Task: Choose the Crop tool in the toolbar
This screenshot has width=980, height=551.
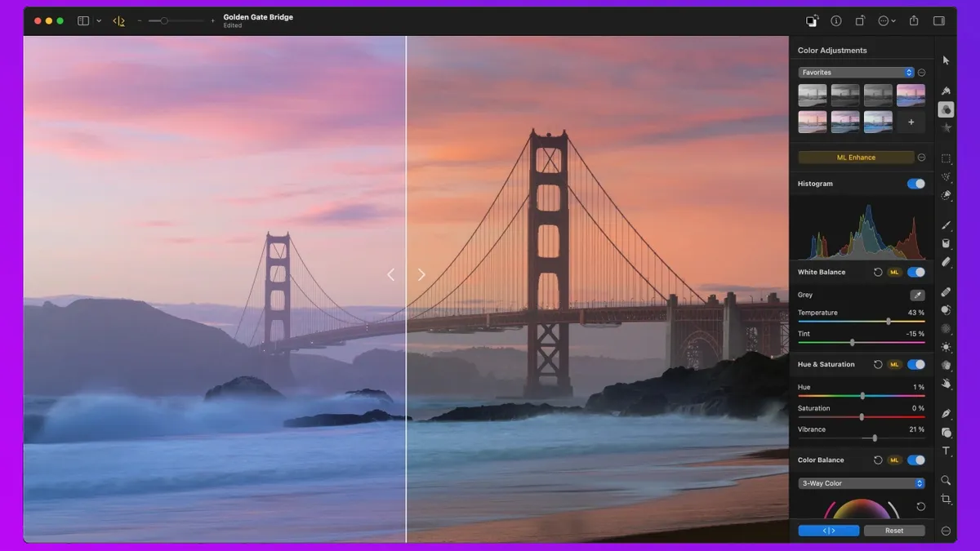Action: point(946,499)
